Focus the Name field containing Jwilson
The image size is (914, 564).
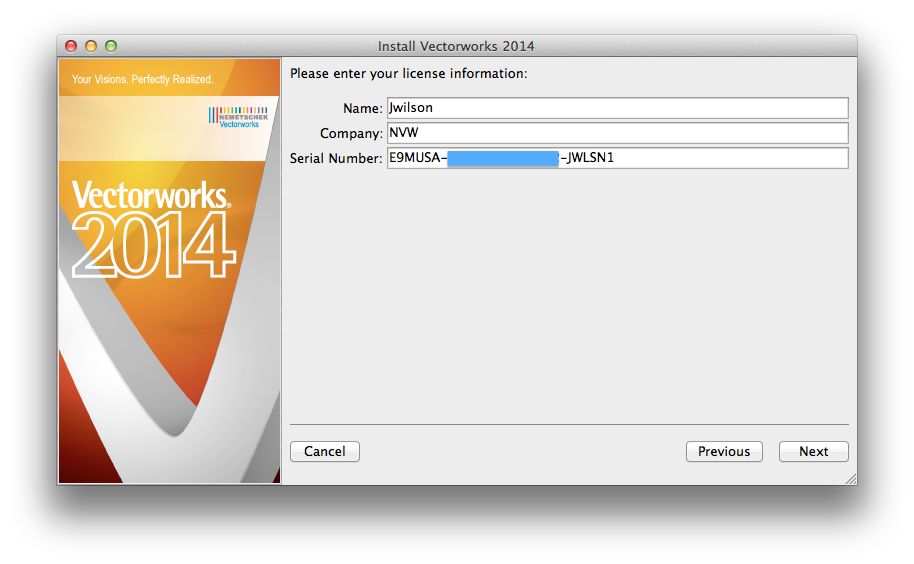(x=617, y=108)
